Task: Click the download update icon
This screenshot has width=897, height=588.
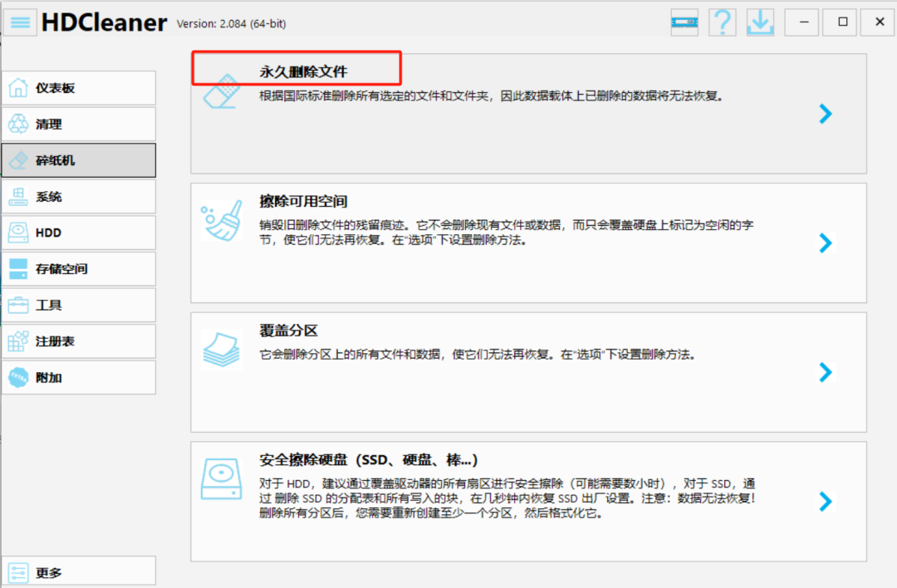Action: point(760,22)
